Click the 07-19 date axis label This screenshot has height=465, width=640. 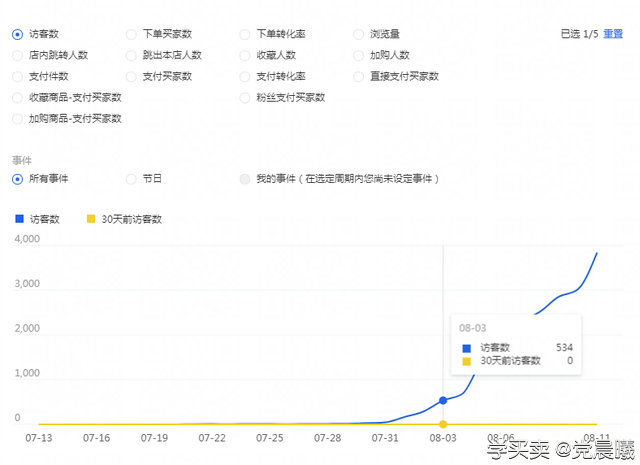point(154,438)
